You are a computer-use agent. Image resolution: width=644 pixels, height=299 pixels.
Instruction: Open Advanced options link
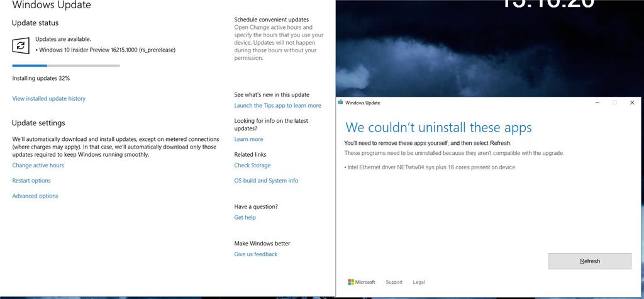click(x=35, y=196)
